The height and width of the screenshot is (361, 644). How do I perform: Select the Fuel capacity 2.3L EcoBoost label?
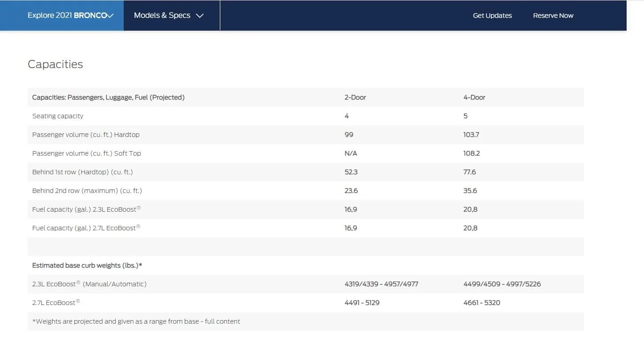tap(84, 209)
